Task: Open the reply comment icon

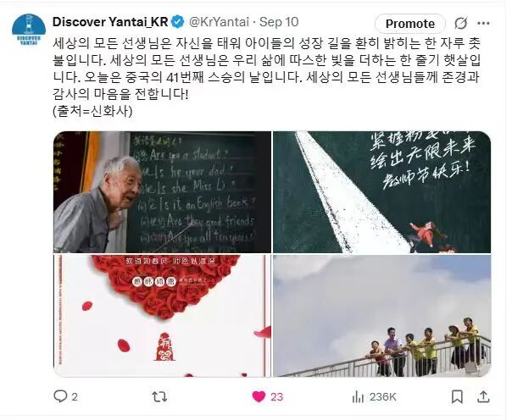Action: click(60, 396)
